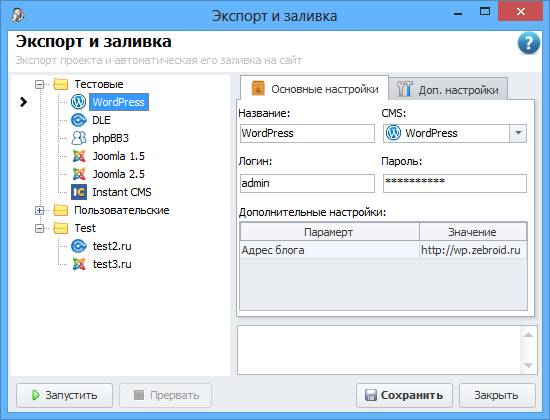Image resolution: width=550 pixels, height=420 pixels.
Task: Select DLE item in tree
Action: tap(101, 120)
